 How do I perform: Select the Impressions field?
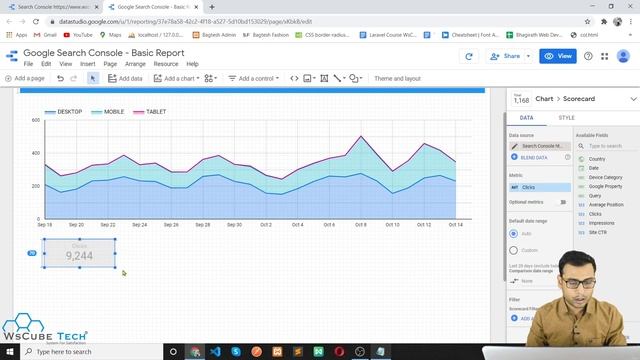coord(601,223)
